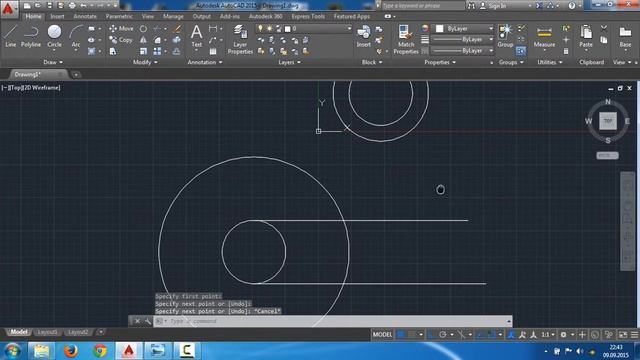Click the Insert block button
This screenshot has width=640, height=360.
pos(363,36)
